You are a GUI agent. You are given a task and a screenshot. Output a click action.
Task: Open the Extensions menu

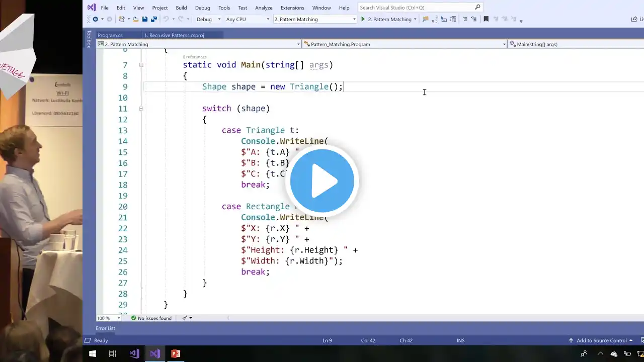292,8
